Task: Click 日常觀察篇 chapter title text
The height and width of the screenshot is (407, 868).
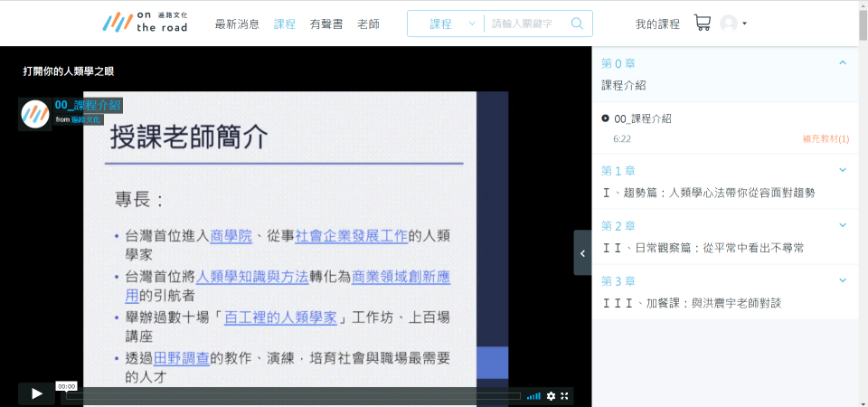Action: coord(703,248)
